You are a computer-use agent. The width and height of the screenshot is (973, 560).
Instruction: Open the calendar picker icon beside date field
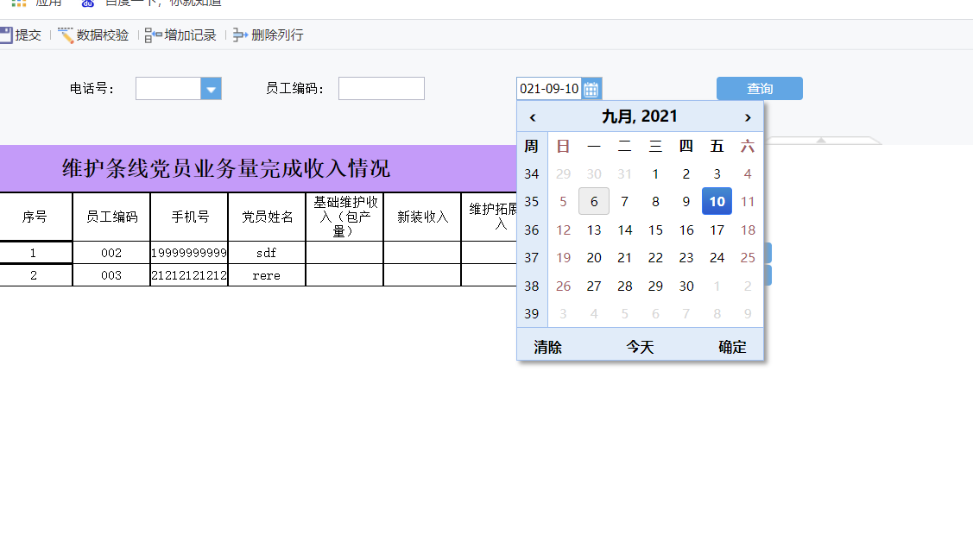[x=591, y=89]
